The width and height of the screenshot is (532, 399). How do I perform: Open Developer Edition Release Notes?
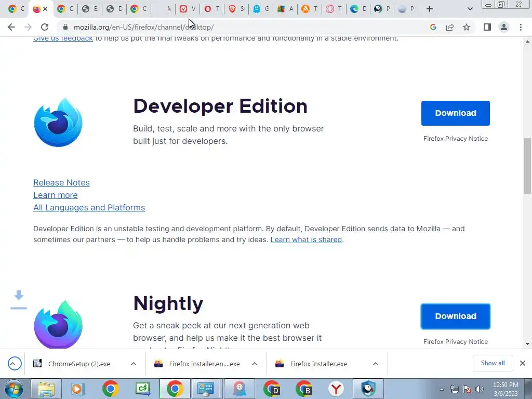61,182
